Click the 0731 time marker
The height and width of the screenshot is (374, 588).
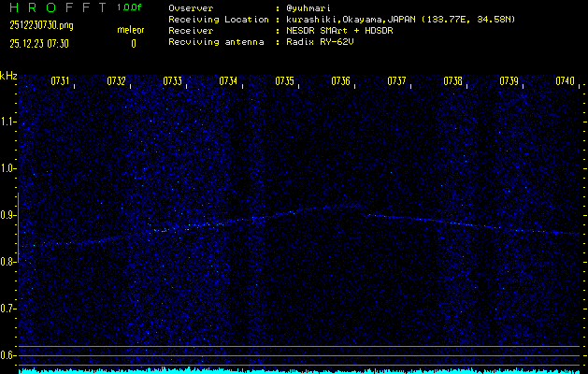point(60,81)
